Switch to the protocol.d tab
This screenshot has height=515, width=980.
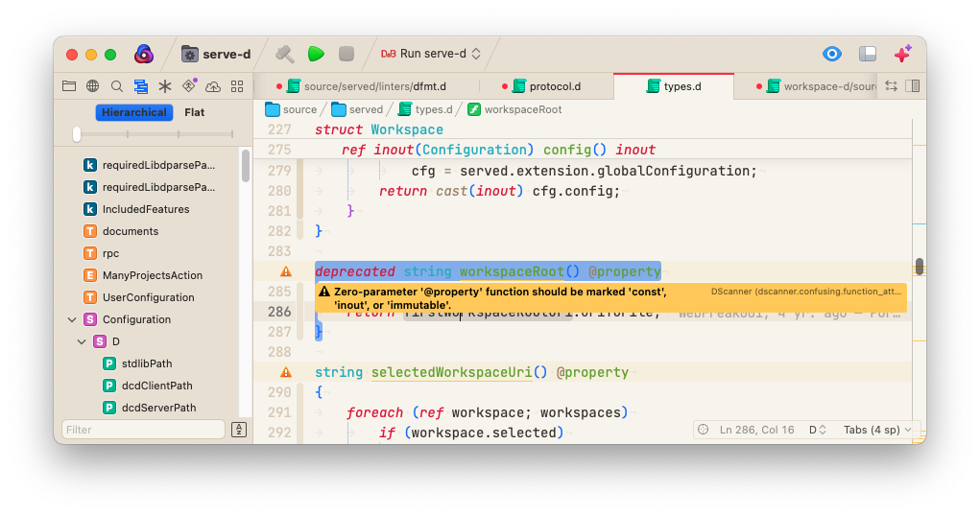[x=546, y=86]
